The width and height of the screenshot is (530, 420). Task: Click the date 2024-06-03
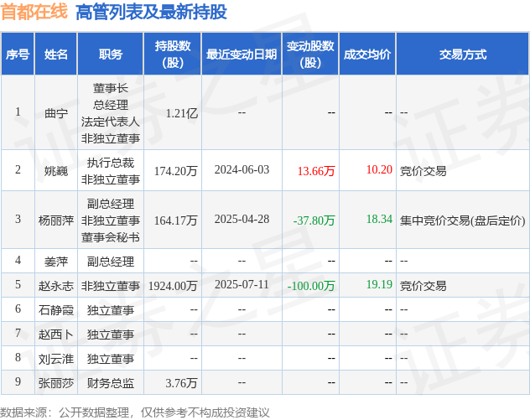242,169
